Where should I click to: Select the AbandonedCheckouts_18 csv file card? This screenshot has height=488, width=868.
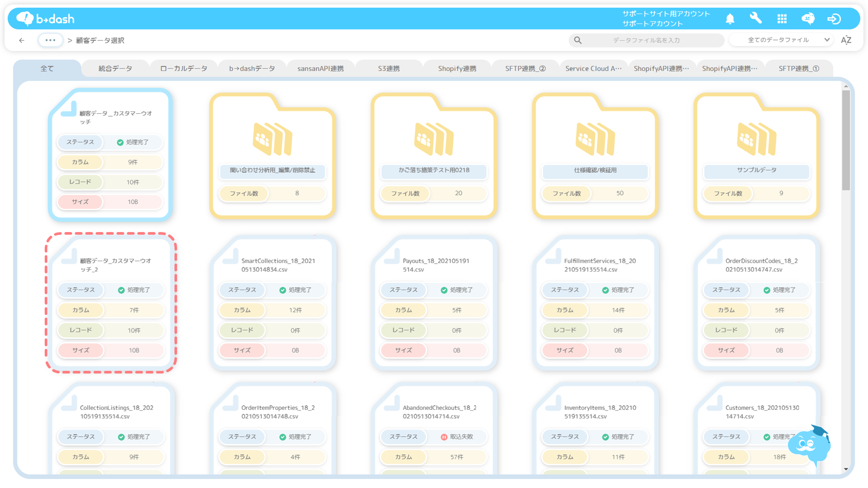[x=434, y=429]
